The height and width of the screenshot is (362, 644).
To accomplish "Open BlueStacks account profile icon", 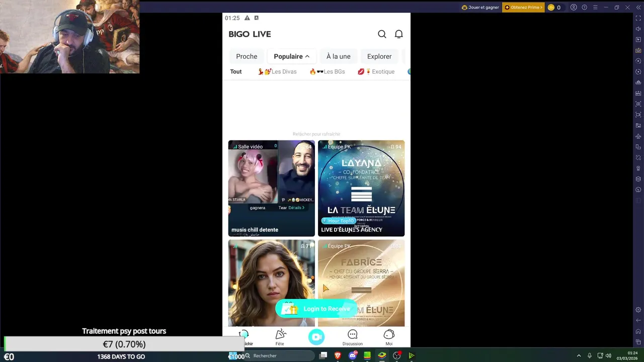I will pyautogui.click(x=574, y=8).
